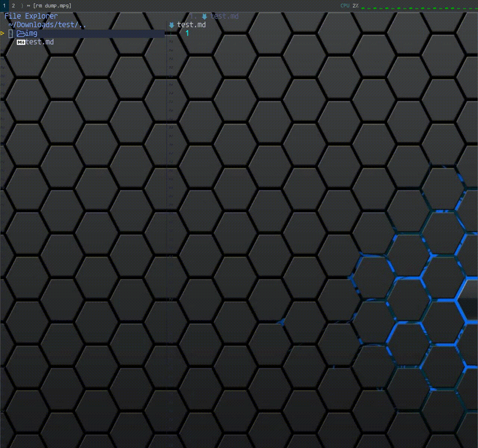Click the File Explorer title
The width and height of the screenshot is (478, 448).
tap(31, 16)
